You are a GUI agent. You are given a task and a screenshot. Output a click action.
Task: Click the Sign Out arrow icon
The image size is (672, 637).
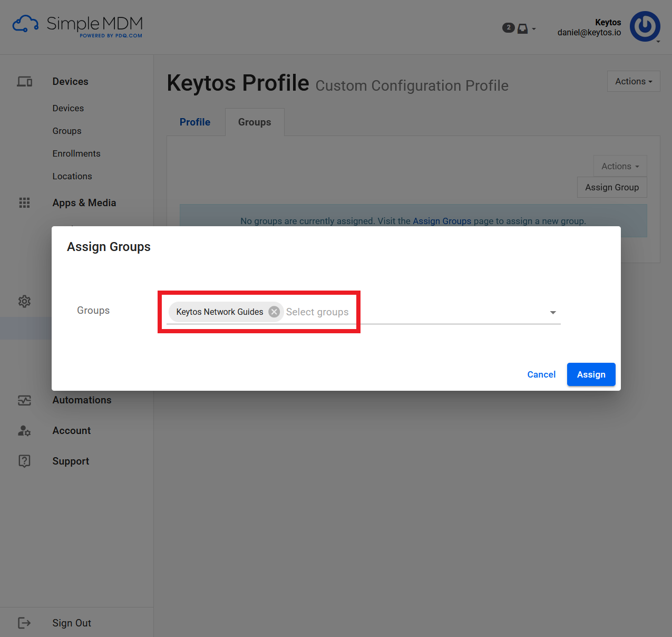tap(24, 623)
